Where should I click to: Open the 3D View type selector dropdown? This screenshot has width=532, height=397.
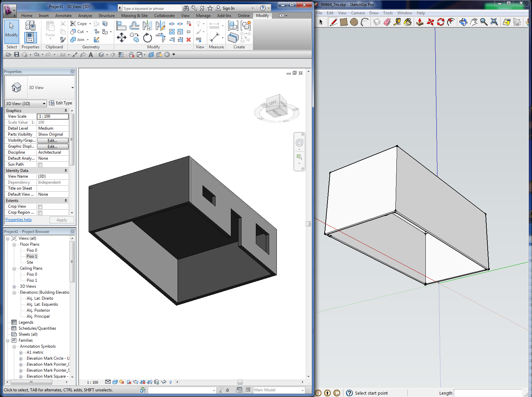[72, 88]
